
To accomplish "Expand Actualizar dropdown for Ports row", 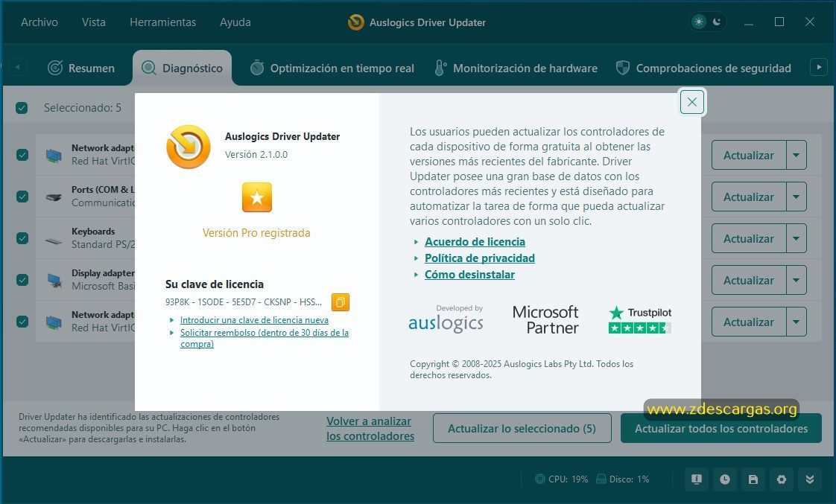I will (796, 197).
